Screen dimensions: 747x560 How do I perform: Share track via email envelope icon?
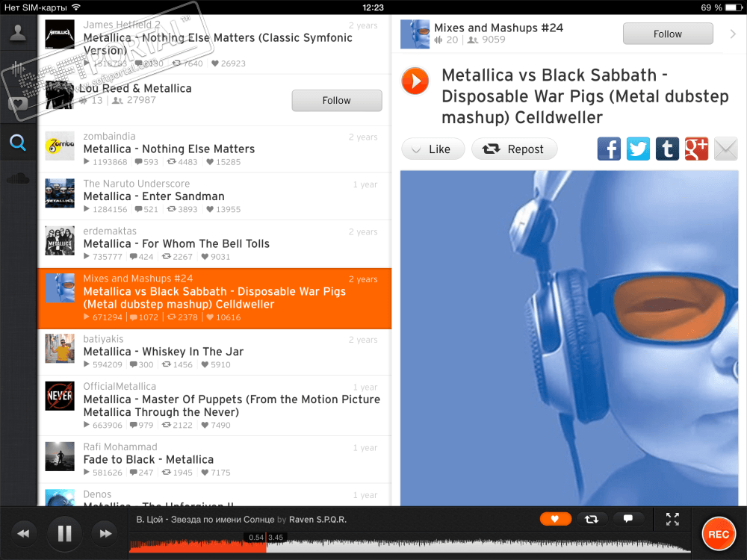(725, 149)
